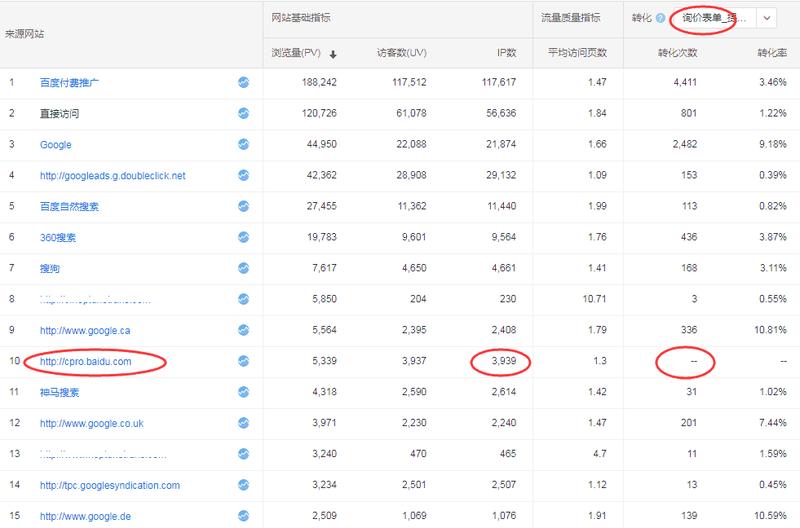Click the dropdown arrow beside 询价表单
Screen dimensions: 800x528
[x=767, y=18]
